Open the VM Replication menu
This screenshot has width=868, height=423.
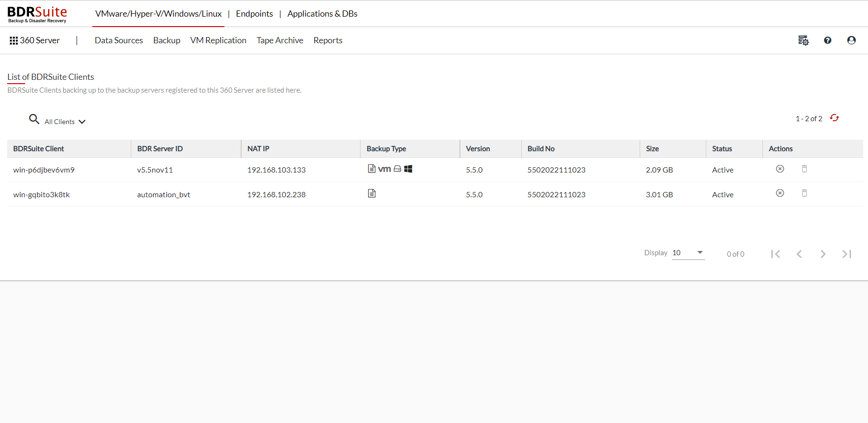(x=218, y=40)
